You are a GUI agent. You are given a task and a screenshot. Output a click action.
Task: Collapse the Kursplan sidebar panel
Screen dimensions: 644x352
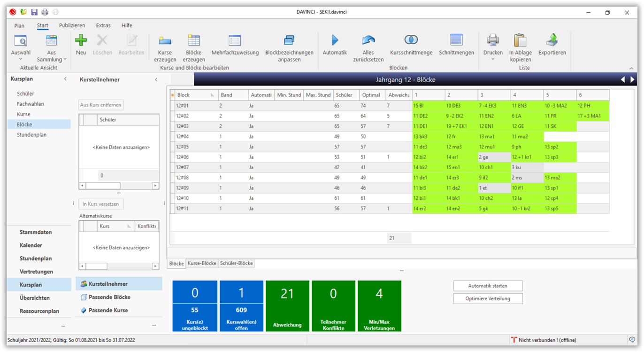[x=65, y=79]
